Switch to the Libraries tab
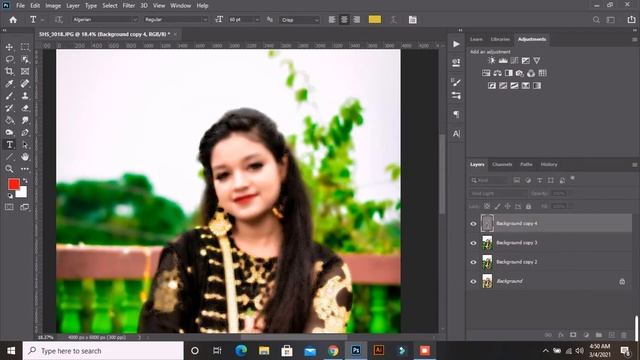Viewport: 640px width, 360px height. point(500,39)
